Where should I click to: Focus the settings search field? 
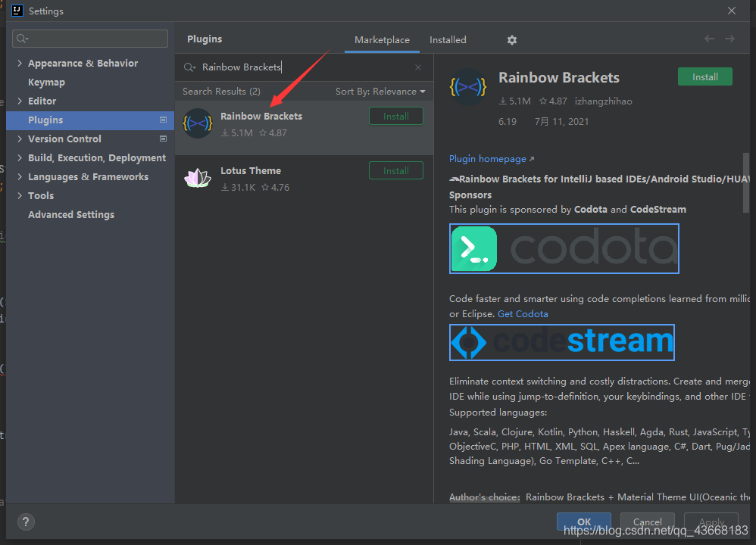coord(90,39)
